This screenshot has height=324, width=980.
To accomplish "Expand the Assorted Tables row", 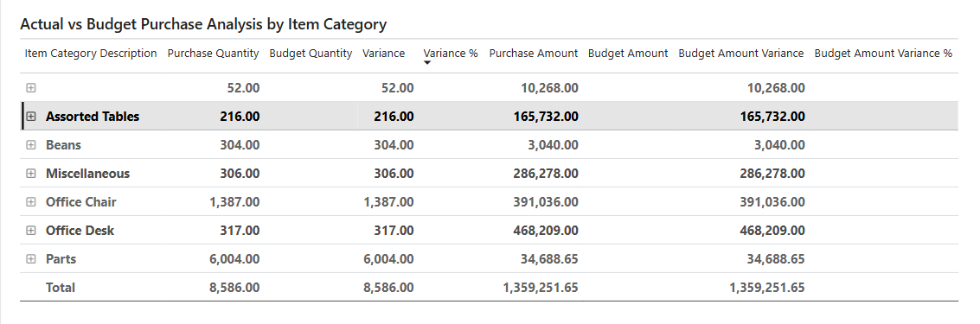I will [30, 117].
